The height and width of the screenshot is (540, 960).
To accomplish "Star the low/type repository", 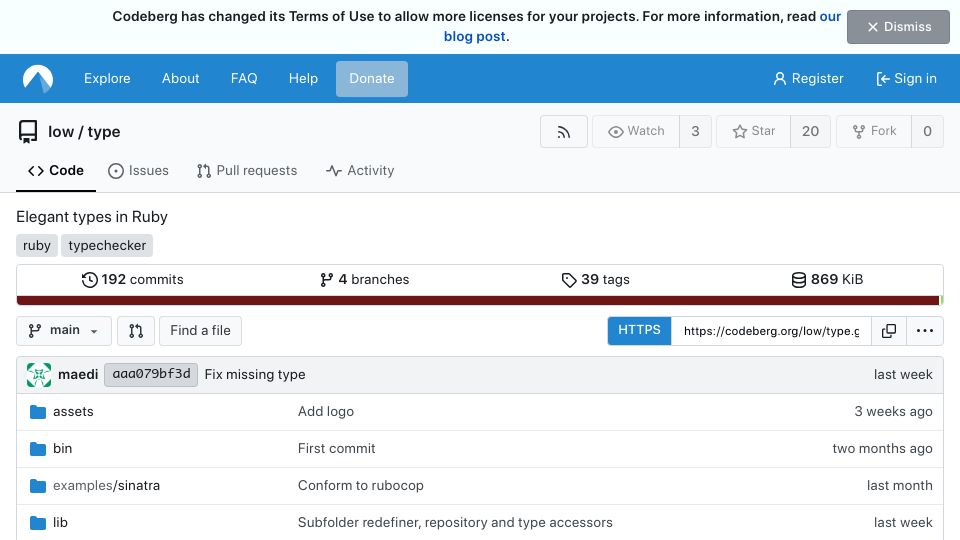I will [754, 132].
